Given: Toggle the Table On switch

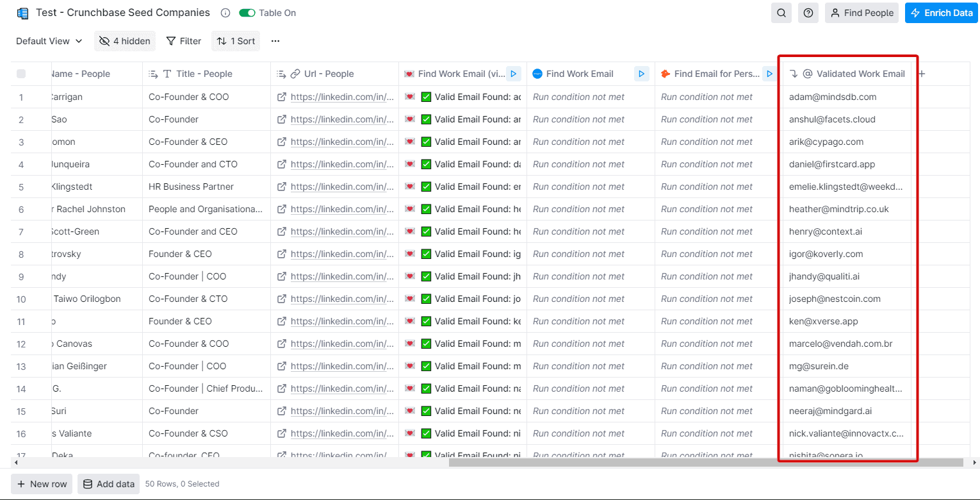Looking at the screenshot, I should pos(247,13).
